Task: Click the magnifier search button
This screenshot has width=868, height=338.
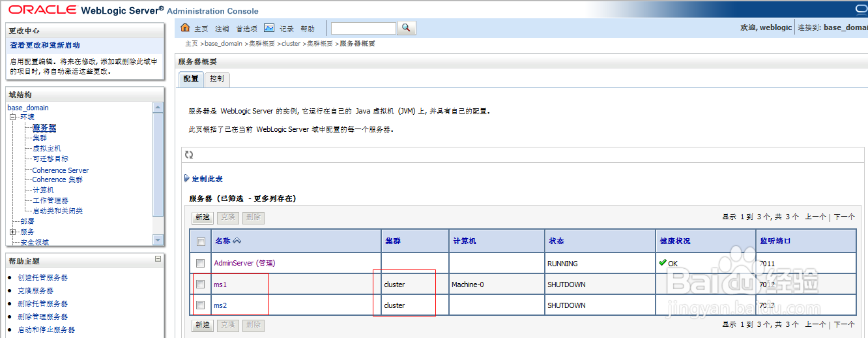Action: (x=406, y=28)
